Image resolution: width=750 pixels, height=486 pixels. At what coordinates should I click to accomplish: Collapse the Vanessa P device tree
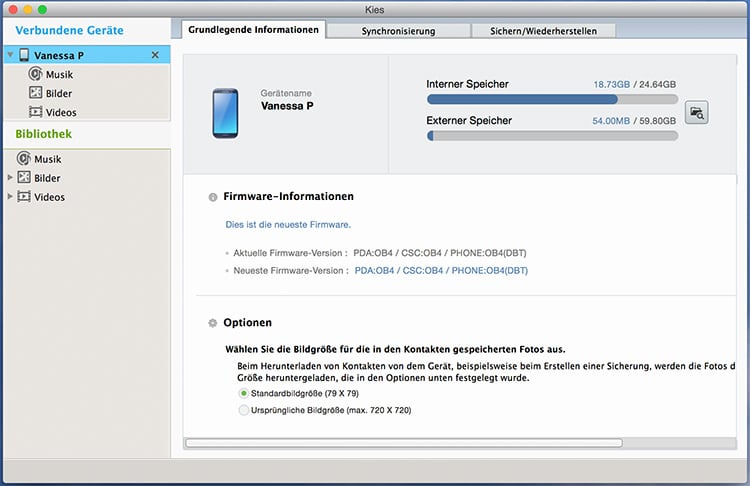click(10, 55)
